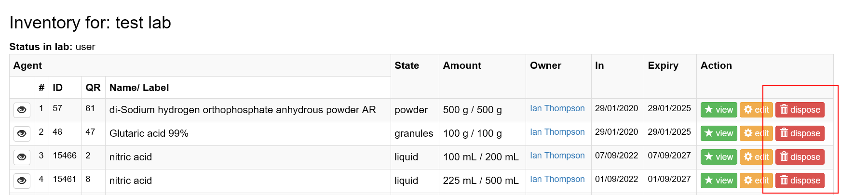Dispose of di-Sodium hydrogen orthophosphate powder

point(800,110)
